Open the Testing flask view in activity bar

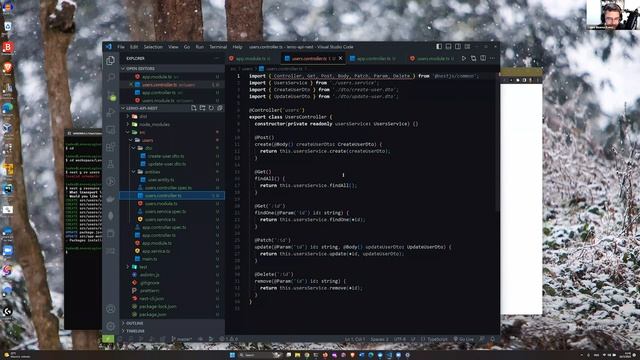110,164
